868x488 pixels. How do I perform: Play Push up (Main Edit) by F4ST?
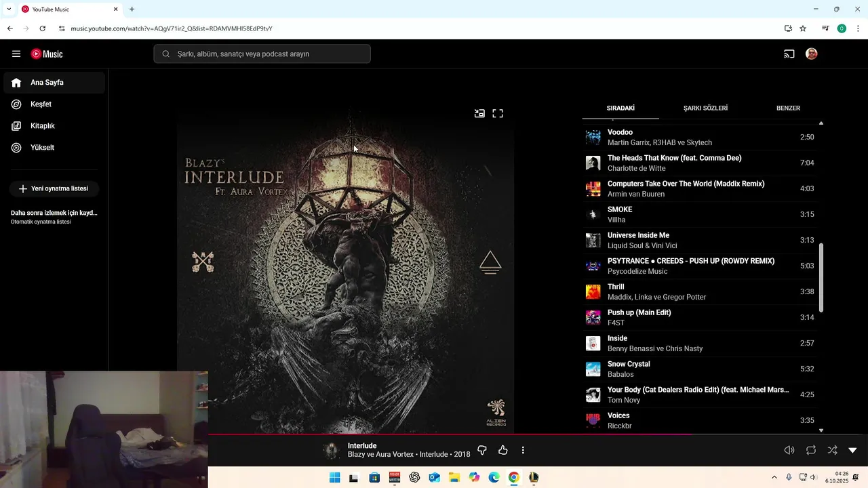(700, 318)
